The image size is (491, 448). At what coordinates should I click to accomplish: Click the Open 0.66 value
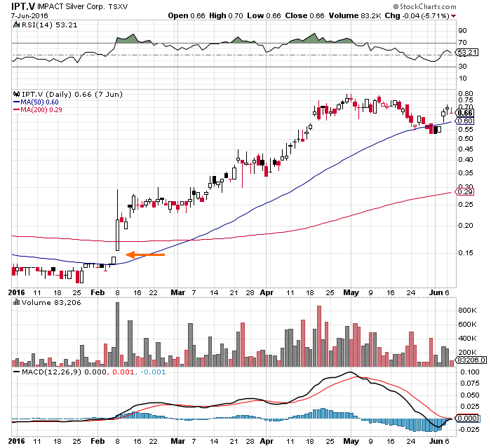tap(187, 15)
